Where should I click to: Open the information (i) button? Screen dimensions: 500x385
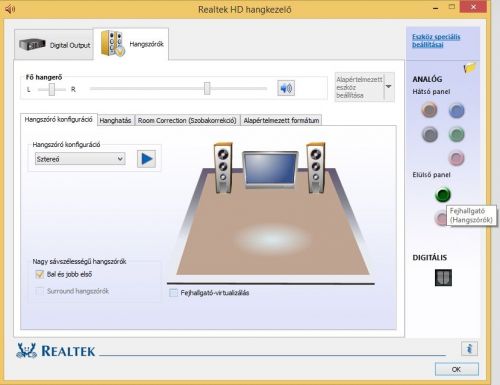469,349
